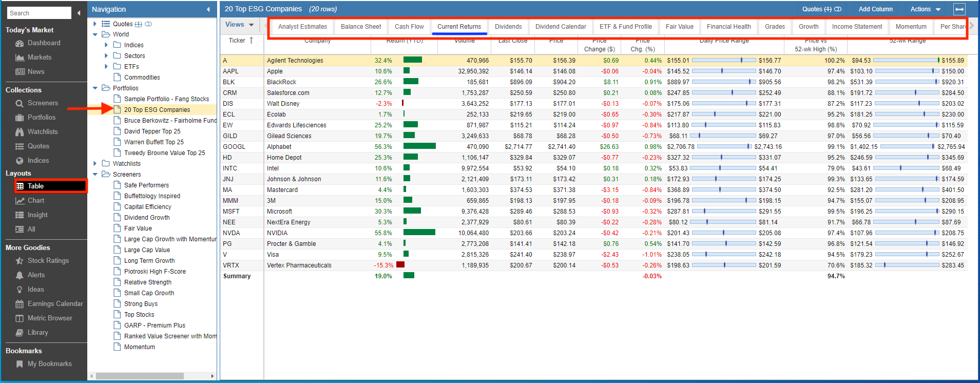This screenshot has width=980, height=383.
Task: Expand the Watchlists tree node
Action: tap(95, 164)
